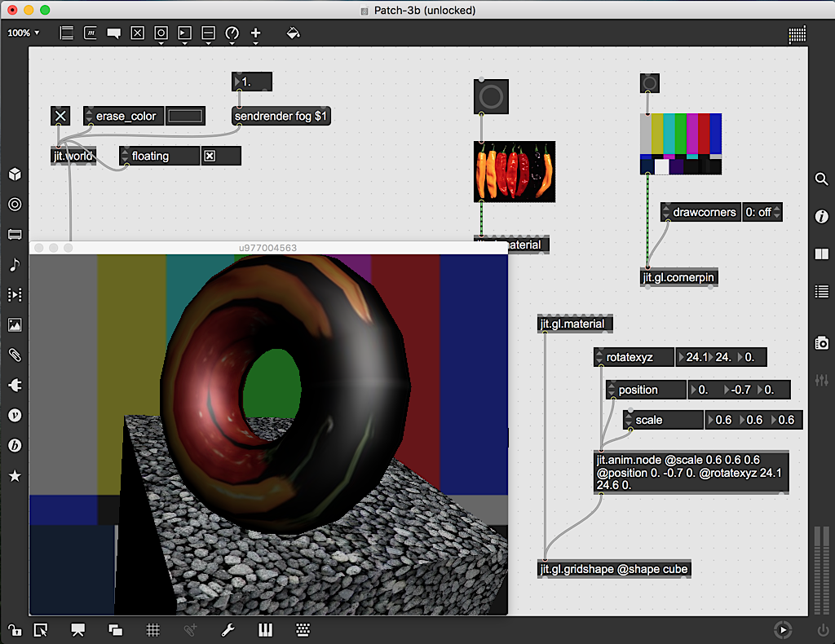Open the list view icon in right sidebar
This screenshot has height=644, width=835.
822,291
